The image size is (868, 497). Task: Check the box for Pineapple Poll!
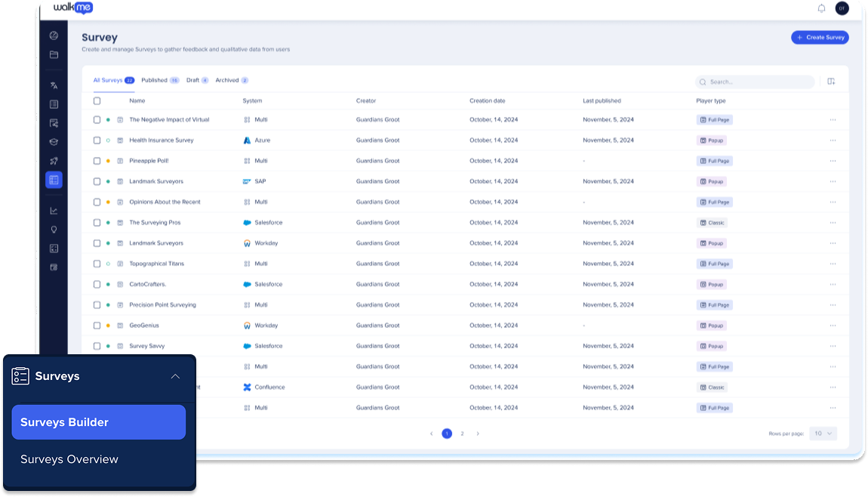pos(97,161)
